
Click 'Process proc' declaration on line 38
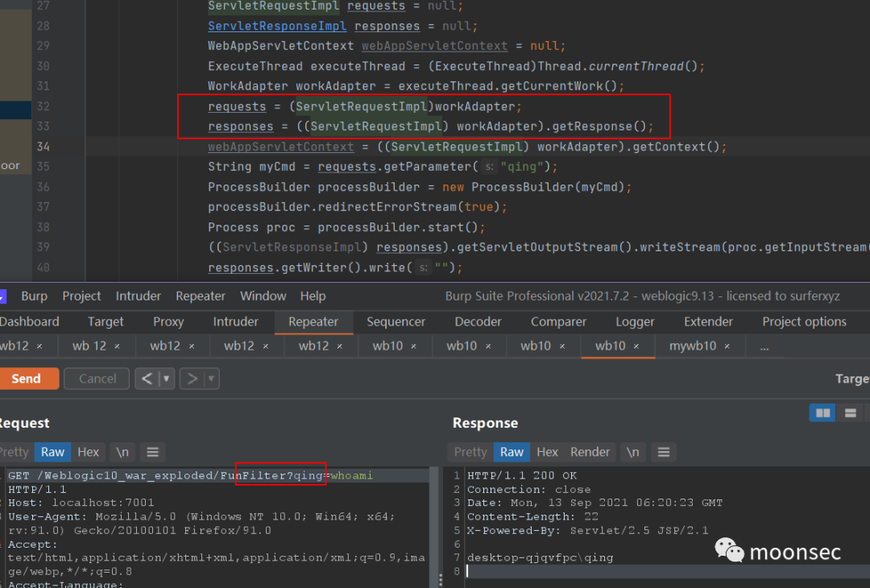251,227
